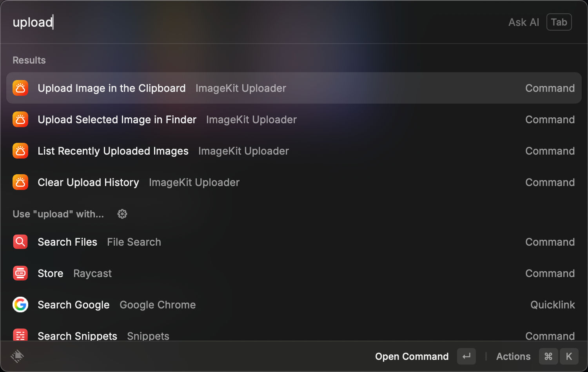588x372 pixels.
Task: Click the return key badge beside Open Command
Action: point(466,356)
